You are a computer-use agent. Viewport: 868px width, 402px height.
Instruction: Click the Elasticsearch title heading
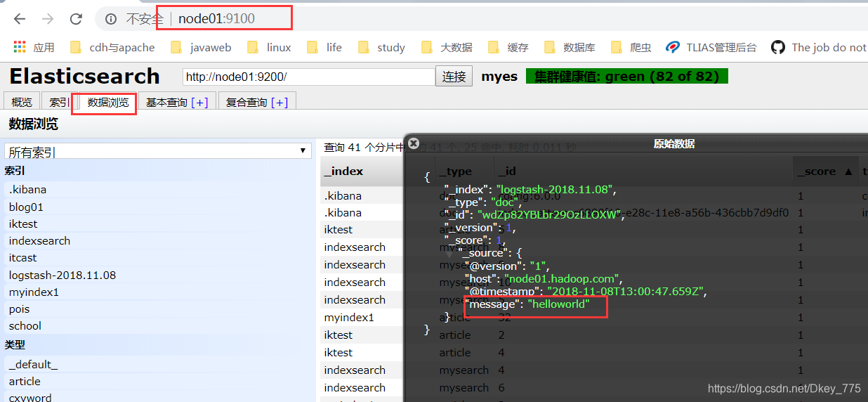84,76
